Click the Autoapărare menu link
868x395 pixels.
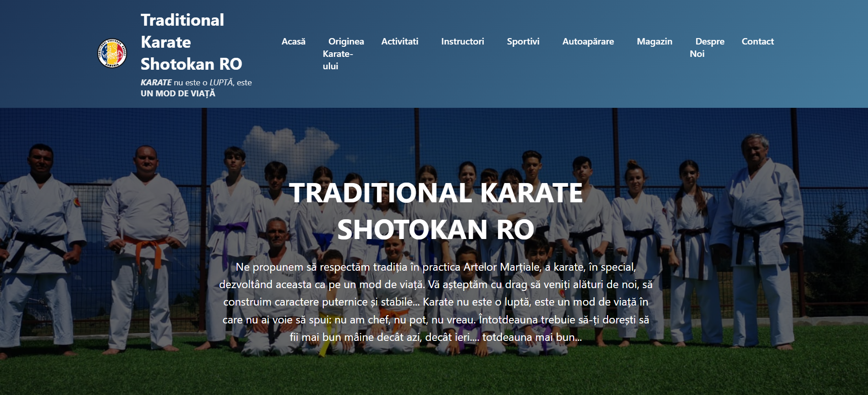click(588, 41)
